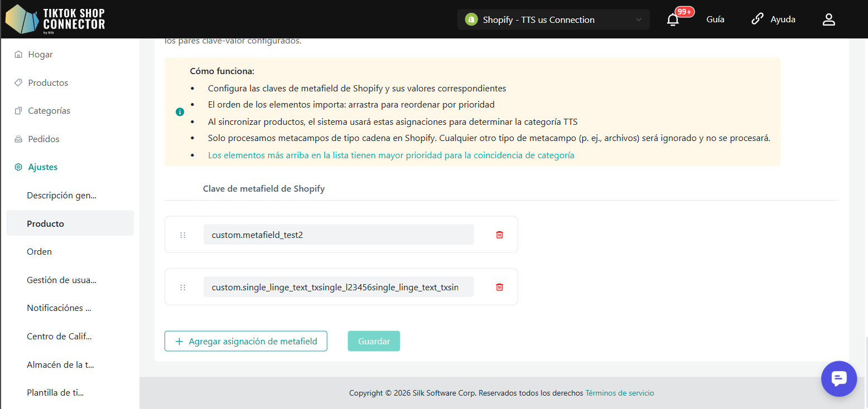Open the chat support bubble
The height and width of the screenshot is (409, 868).
click(838, 378)
